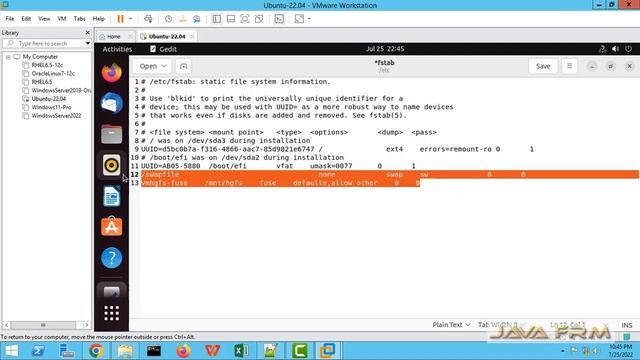Open the Files manager dock icon
This screenshot has height=360, width=640.
pyautogui.click(x=111, y=134)
